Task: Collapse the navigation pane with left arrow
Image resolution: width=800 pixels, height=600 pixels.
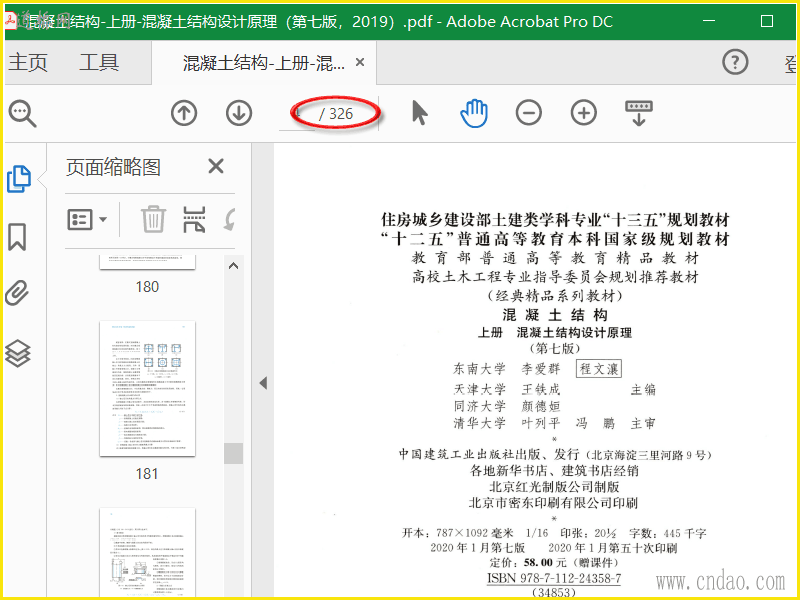Action: (263, 383)
